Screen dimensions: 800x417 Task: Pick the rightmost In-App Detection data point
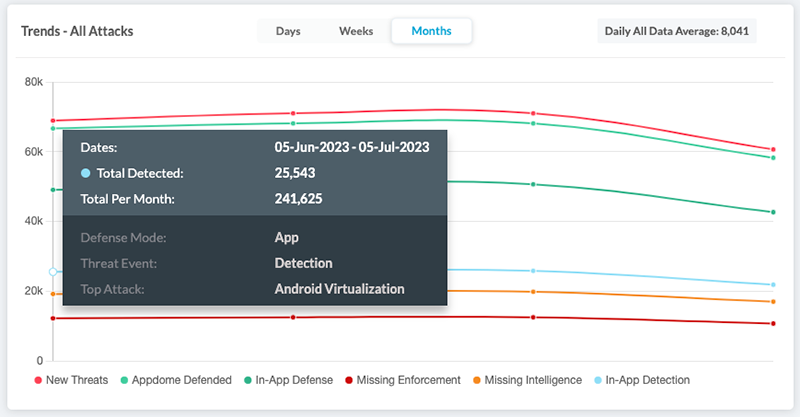click(773, 285)
